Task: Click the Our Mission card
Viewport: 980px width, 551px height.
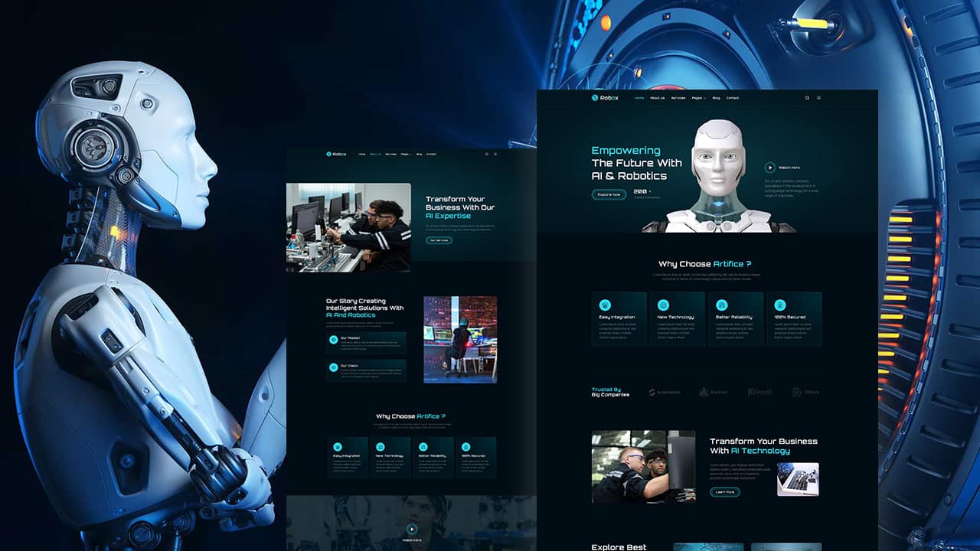Action: [x=366, y=343]
